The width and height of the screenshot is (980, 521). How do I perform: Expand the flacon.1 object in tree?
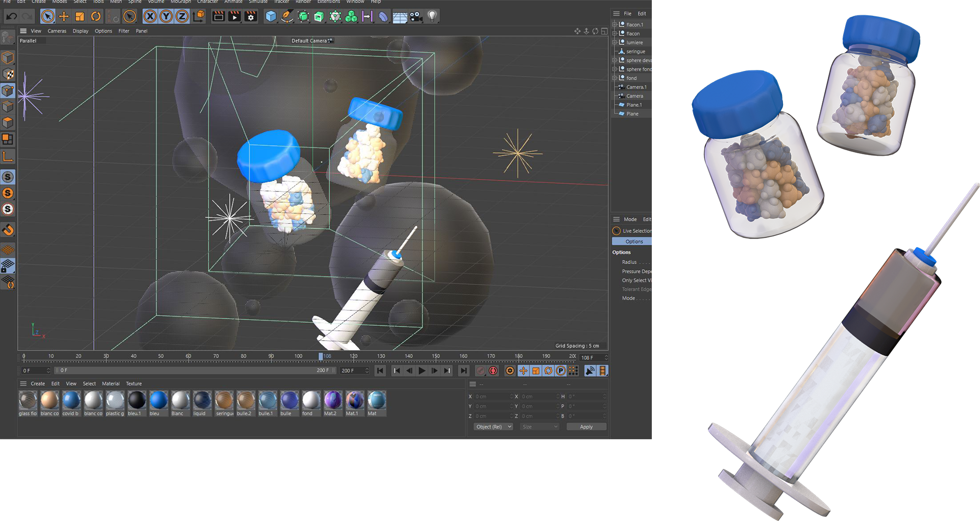coord(615,25)
